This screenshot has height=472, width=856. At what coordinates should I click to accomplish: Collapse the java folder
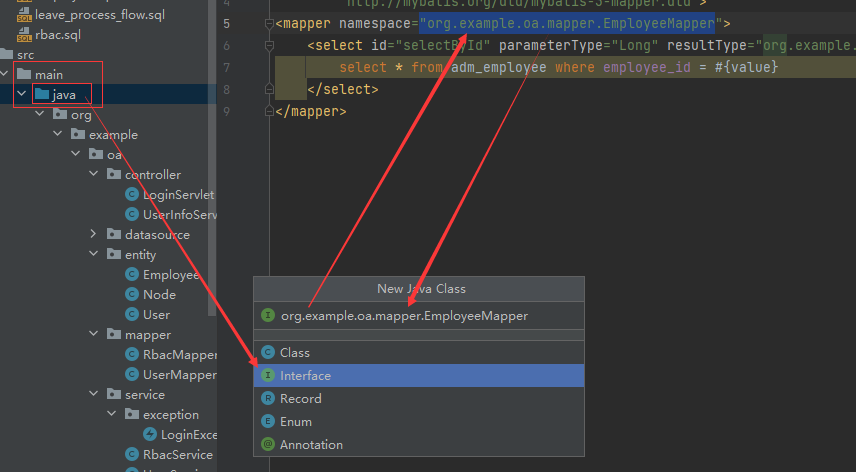coord(22,95)
